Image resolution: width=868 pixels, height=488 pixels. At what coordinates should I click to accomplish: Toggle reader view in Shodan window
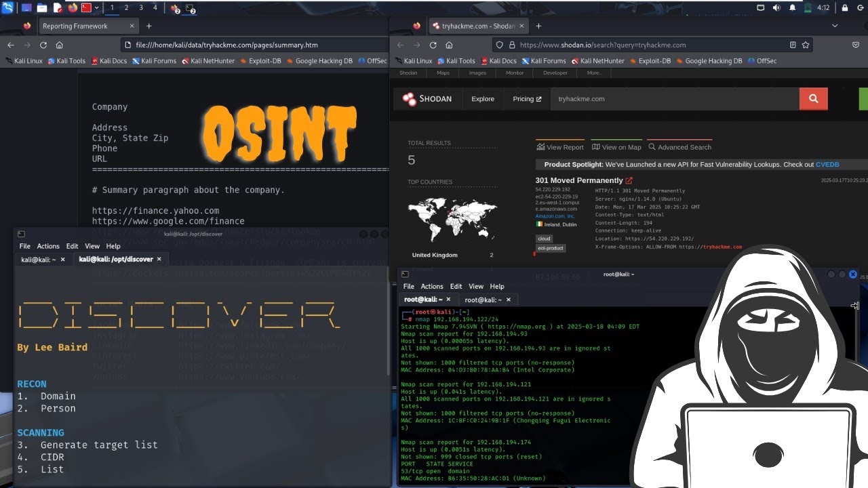coord(793,45)
